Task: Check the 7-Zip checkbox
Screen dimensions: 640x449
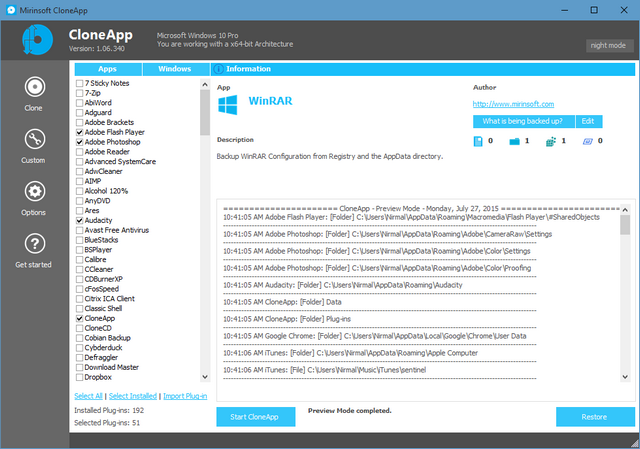Action: click(80, 93)
